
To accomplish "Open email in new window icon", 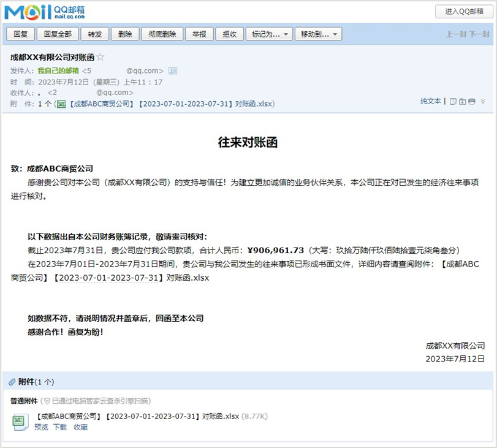I will [462, 102].
